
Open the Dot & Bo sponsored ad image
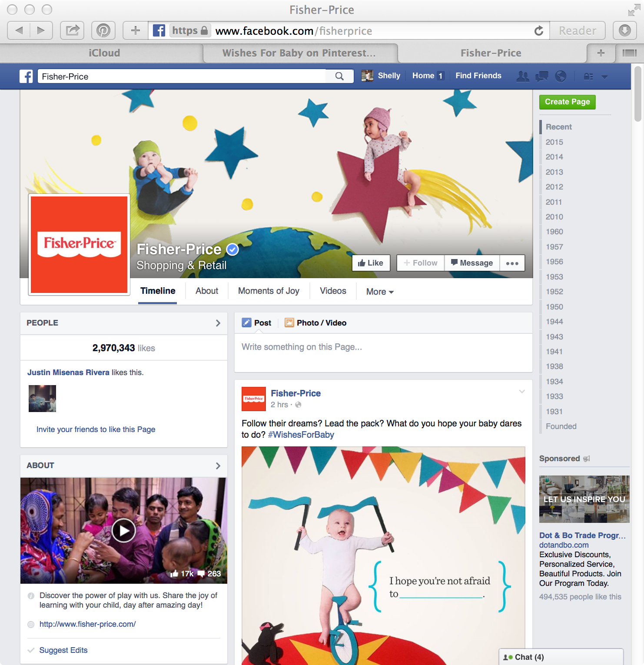coord(584,499)
